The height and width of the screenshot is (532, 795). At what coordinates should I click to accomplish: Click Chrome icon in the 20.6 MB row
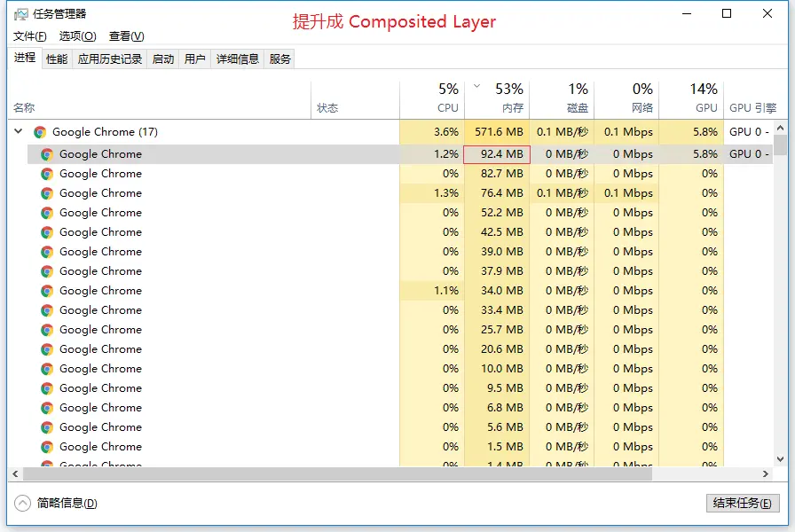coord(47,349)
